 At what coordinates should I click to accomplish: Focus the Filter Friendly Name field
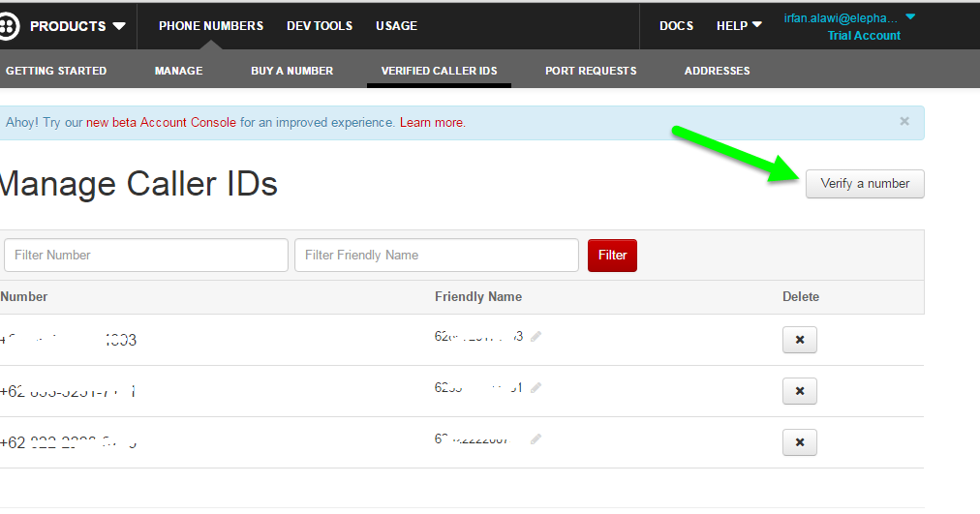pyautogui.click(x=436, y=255)
